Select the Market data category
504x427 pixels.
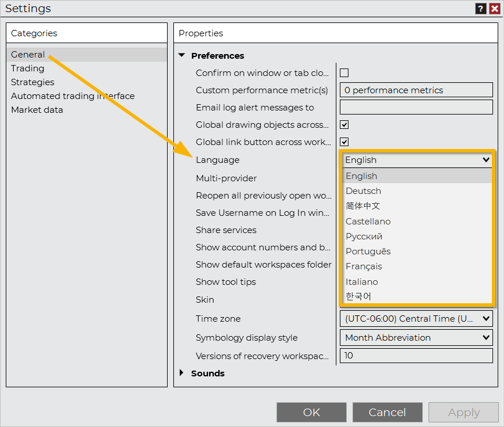(86, 110)
